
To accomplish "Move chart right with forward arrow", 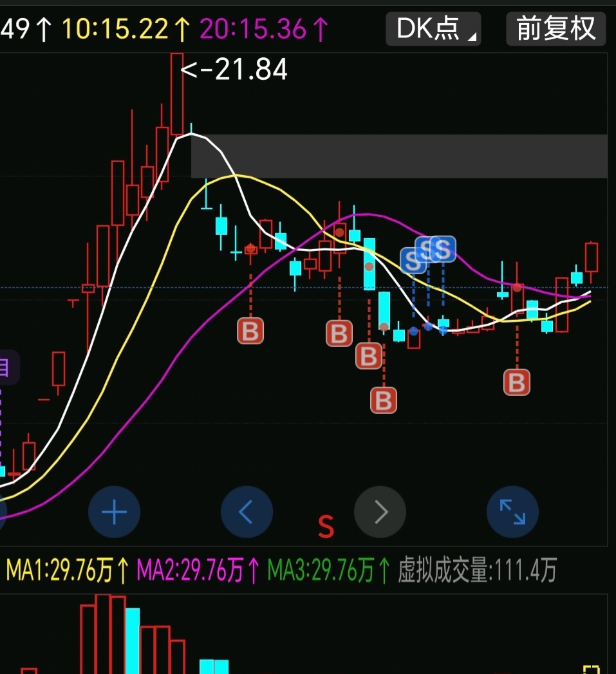I will [x=380, y=512].
